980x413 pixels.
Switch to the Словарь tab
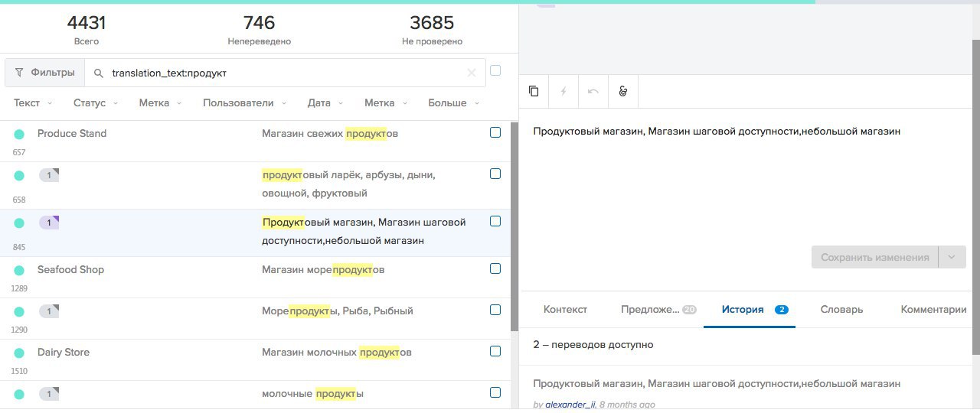(x=841, y=310)
